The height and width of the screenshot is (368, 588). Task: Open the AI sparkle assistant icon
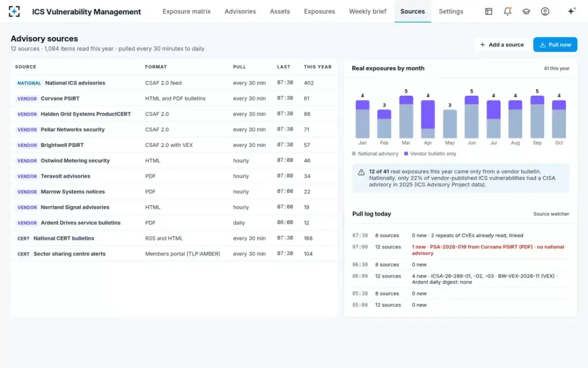[571, 11]
